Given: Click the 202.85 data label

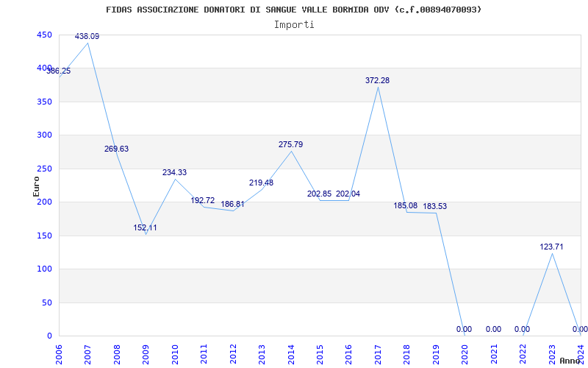Looking at the screenshot, I should tap(320, 194).
